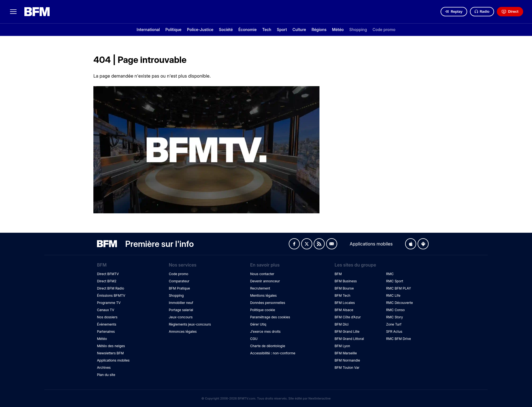The width and height of the screenshot is (532, 407).
Task: Click the newsletter email icon
Action: [332, 244]
